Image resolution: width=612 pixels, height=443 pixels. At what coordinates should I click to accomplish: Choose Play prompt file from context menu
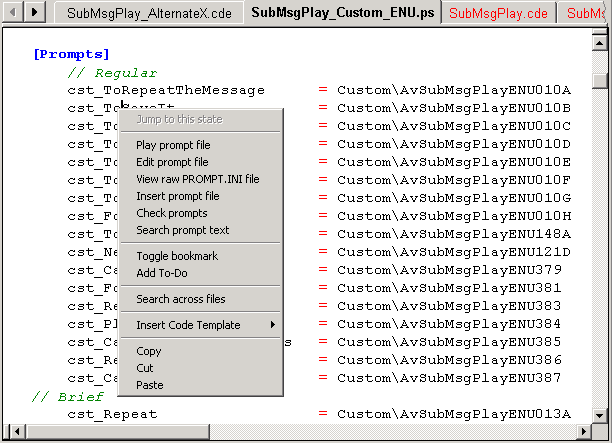click(x=173, y=145)
